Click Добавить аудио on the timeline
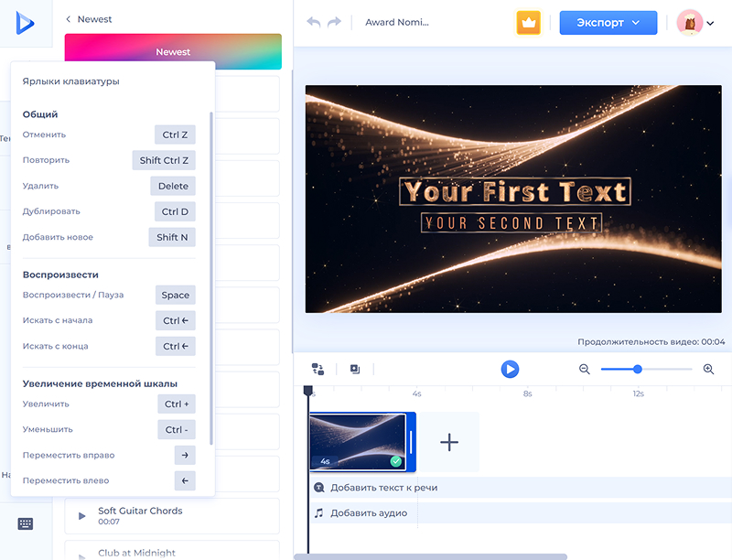This screenshot has width=732, height=560. point(368,513)
